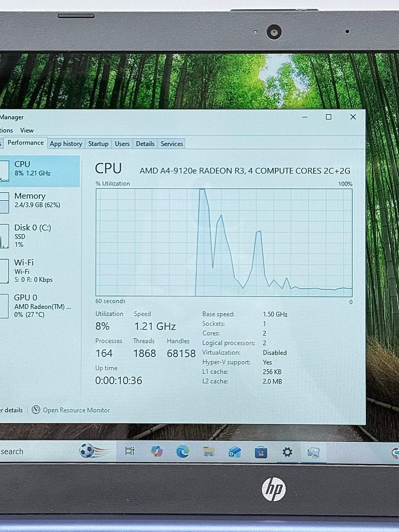
Task: Select the Wi-Fi performance item
Action: tap(40, 271)
